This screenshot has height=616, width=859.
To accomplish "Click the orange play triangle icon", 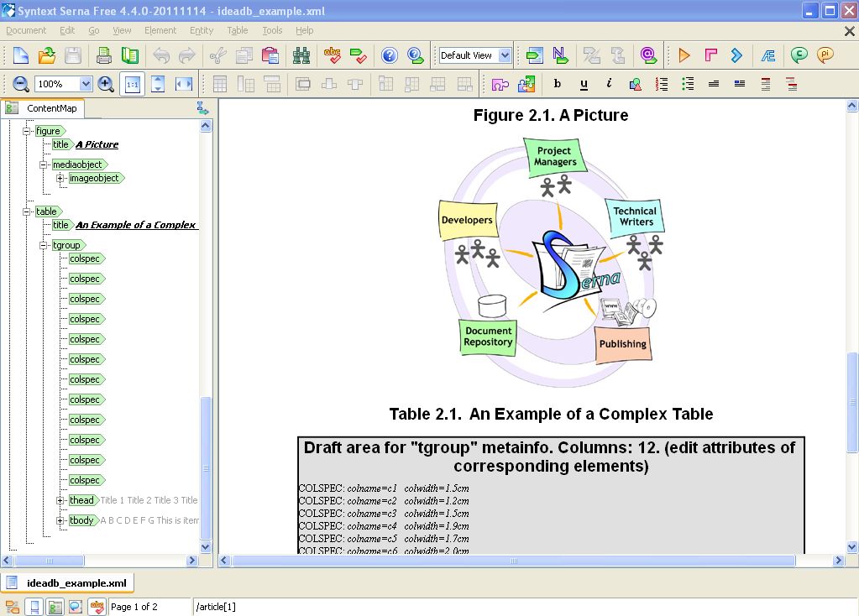I will pyautogui.click(x=684, y=55).
